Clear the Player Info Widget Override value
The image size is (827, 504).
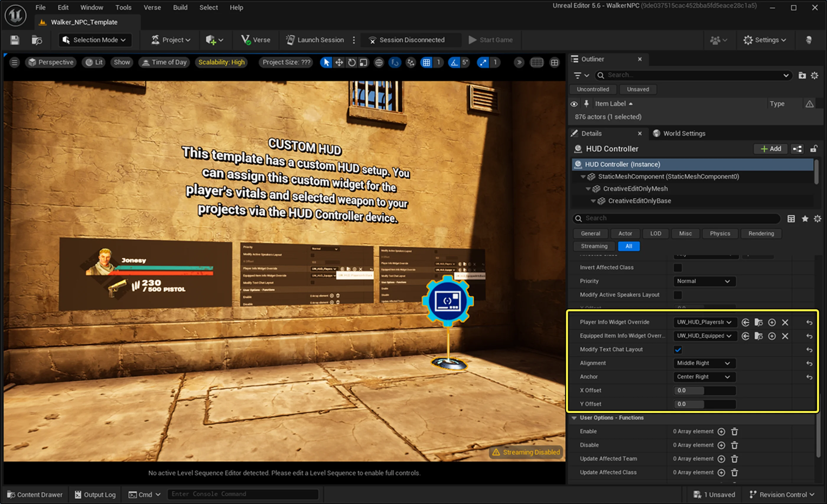coord(785,322)
